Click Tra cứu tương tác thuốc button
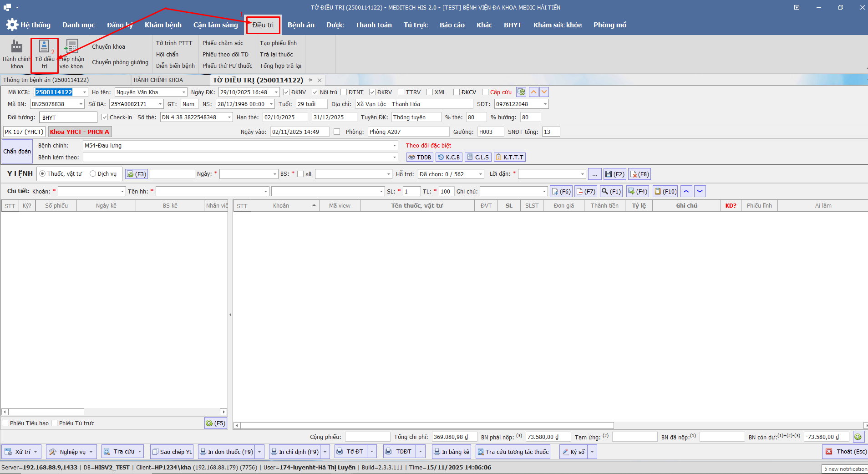Screen dimensions: 868x474 click(x=513, y=452)
